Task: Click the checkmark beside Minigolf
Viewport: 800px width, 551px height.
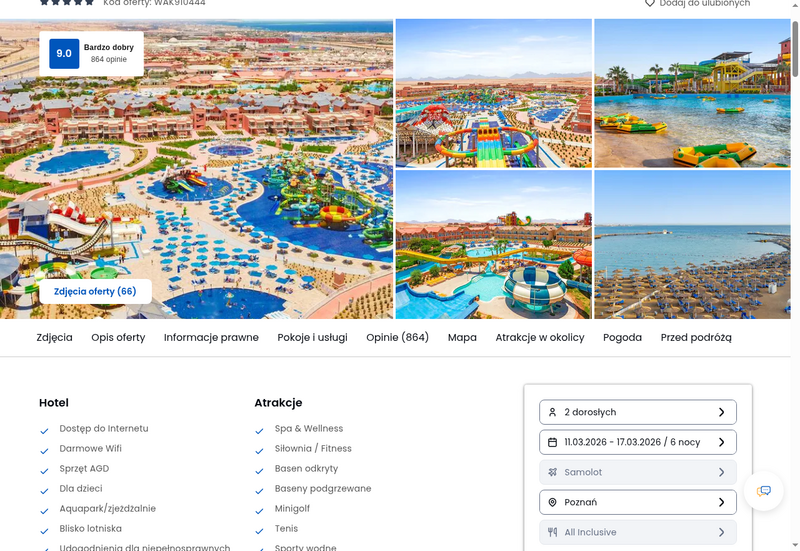Action: coord(259,511)
